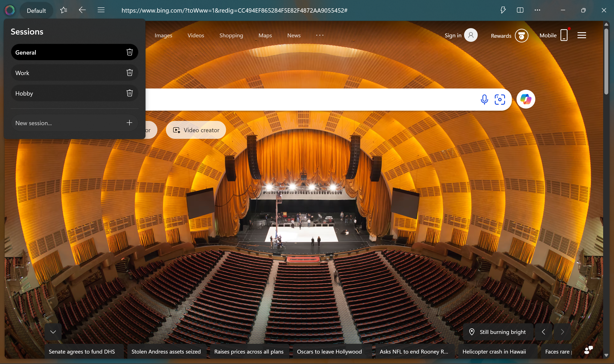Image resolution: width=614 pixels, height=364 pixels.
Task: Toggle the split view icon
Action: click(520, 10)
